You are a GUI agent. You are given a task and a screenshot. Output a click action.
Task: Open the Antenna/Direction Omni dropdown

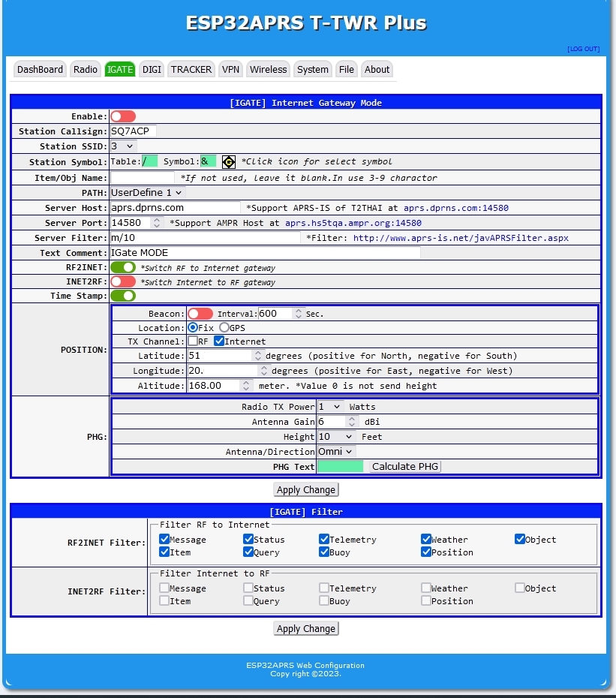pyautogui.click(x=336, y=452)
